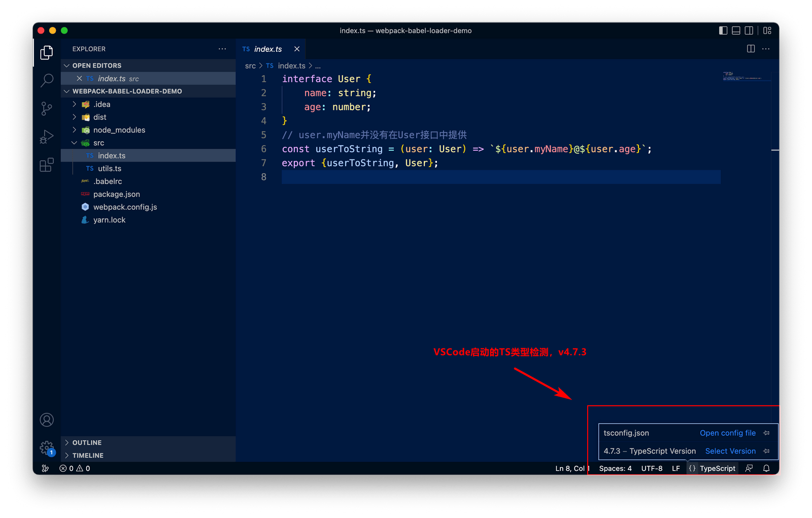Open the feedback icon in status bar
This screenshot has width=812, height=518.
pyautogui.click(x=749, y=468)
